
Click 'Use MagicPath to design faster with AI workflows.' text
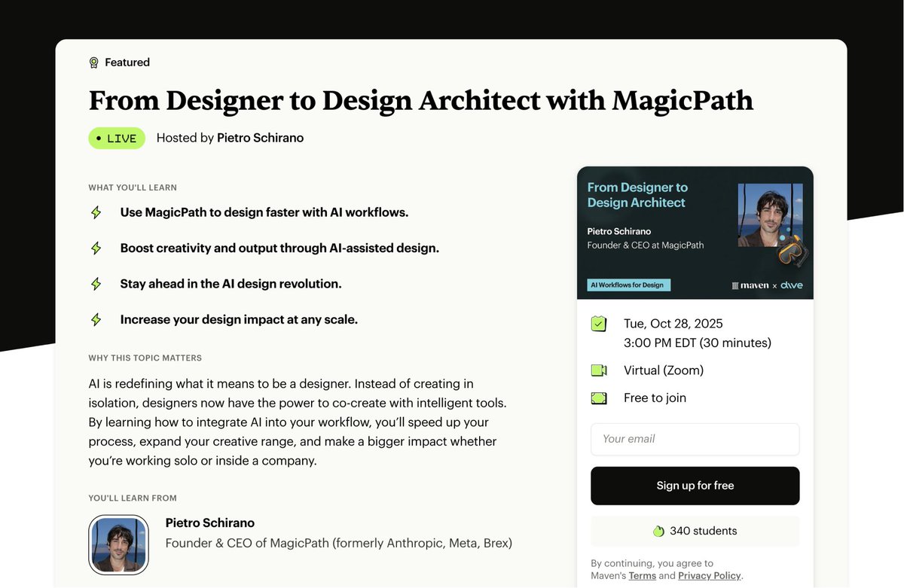click(264, 212)
